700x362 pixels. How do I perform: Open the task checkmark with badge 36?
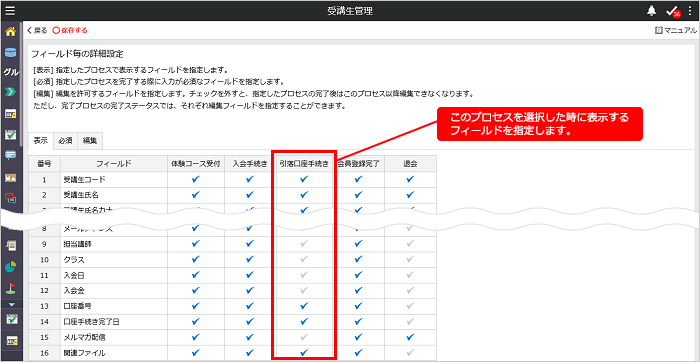[673, 12]
